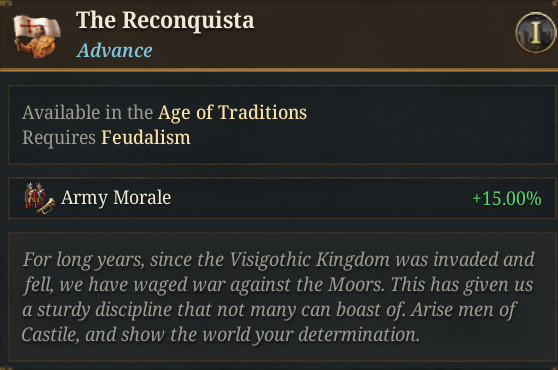Click the green +15.00% morale value
This screenshot has width=558, height=370.
507,199
